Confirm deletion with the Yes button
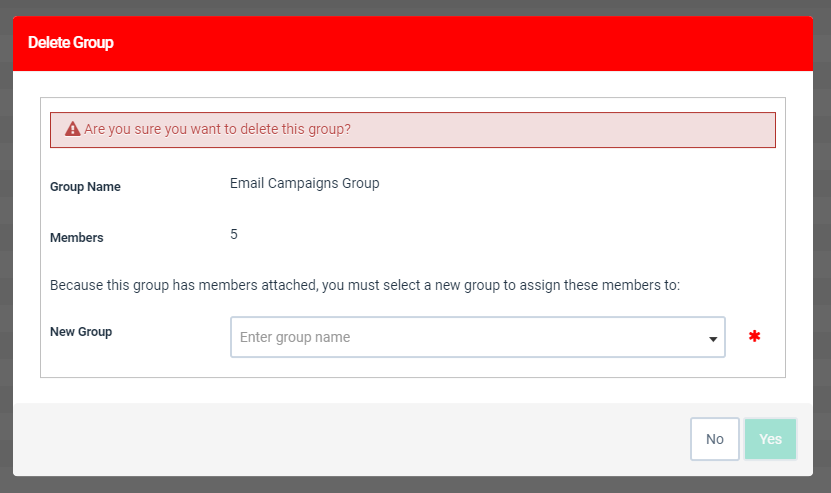Viewport: 831px width, 493px height. tap(770, 439)
